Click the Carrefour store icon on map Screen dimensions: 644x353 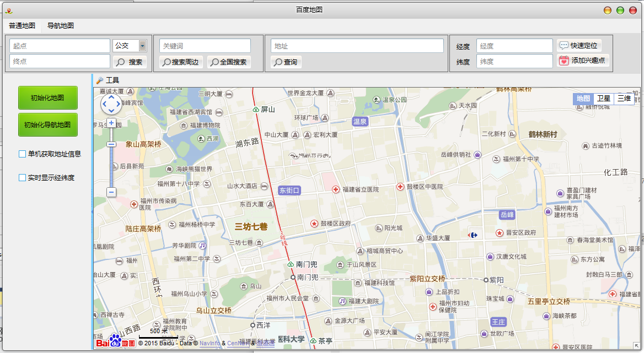(x=473, y=235)
